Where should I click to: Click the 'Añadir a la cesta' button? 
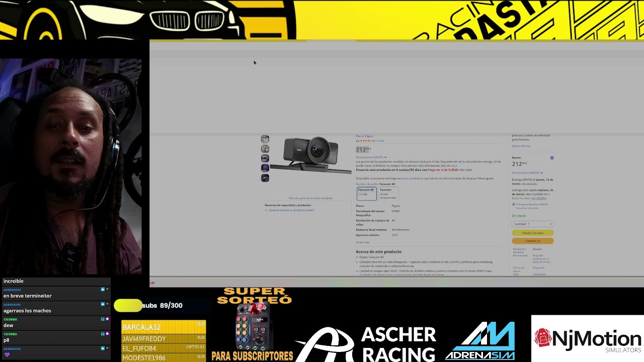tap(532, 233)
